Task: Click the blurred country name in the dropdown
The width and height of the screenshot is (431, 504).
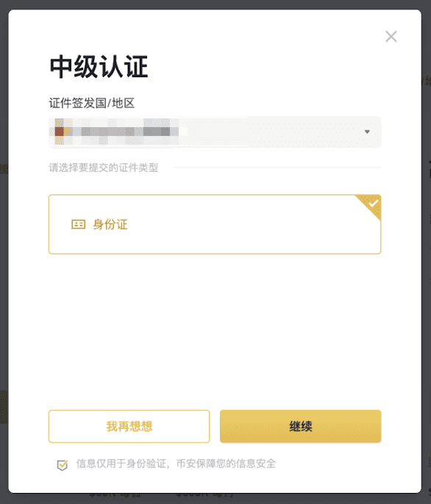Action: pyautogui.click(x=126, y=132)
